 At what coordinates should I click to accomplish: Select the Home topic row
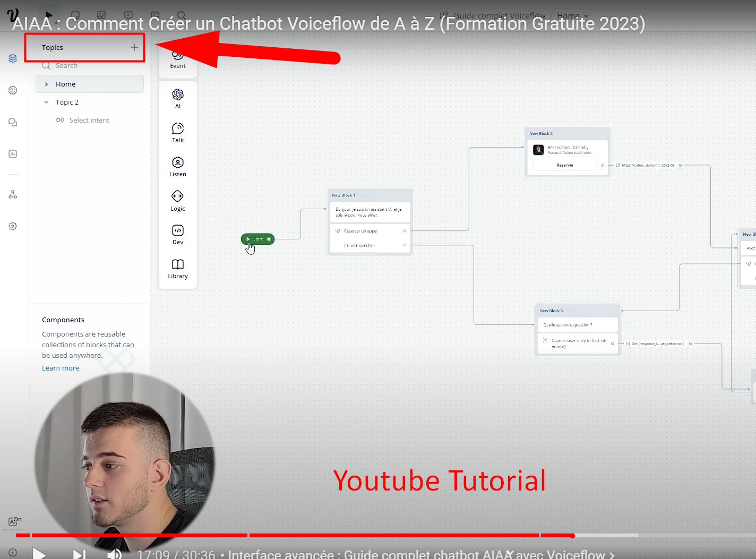click(x=90, y=84)
